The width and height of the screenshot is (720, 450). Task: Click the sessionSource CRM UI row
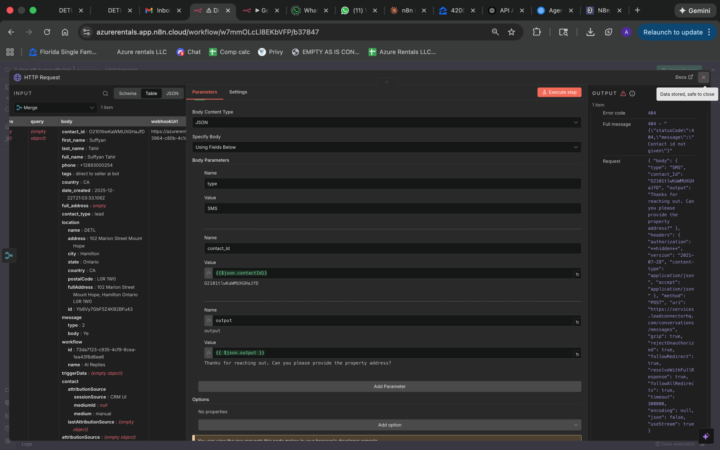click(100, 397)
